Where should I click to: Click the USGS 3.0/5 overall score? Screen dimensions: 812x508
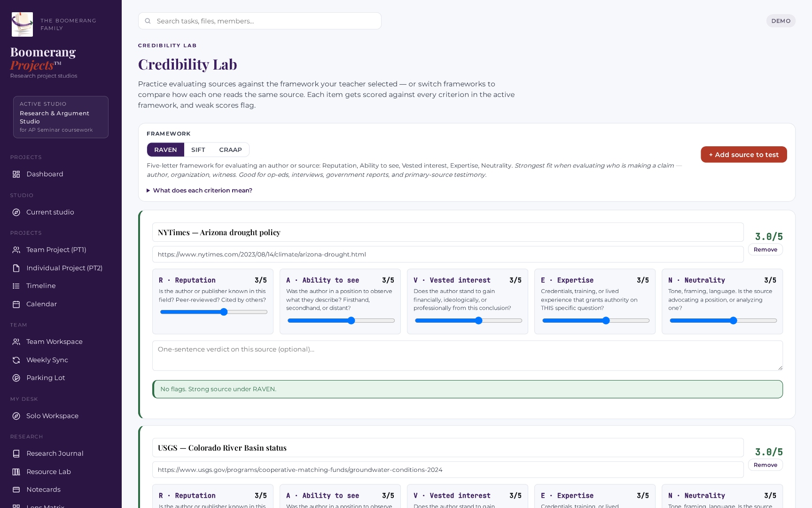click(x=769, y=452)
